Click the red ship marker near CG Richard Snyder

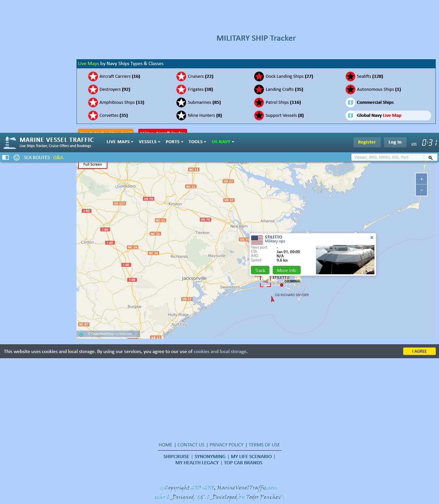tap(272, 299)
